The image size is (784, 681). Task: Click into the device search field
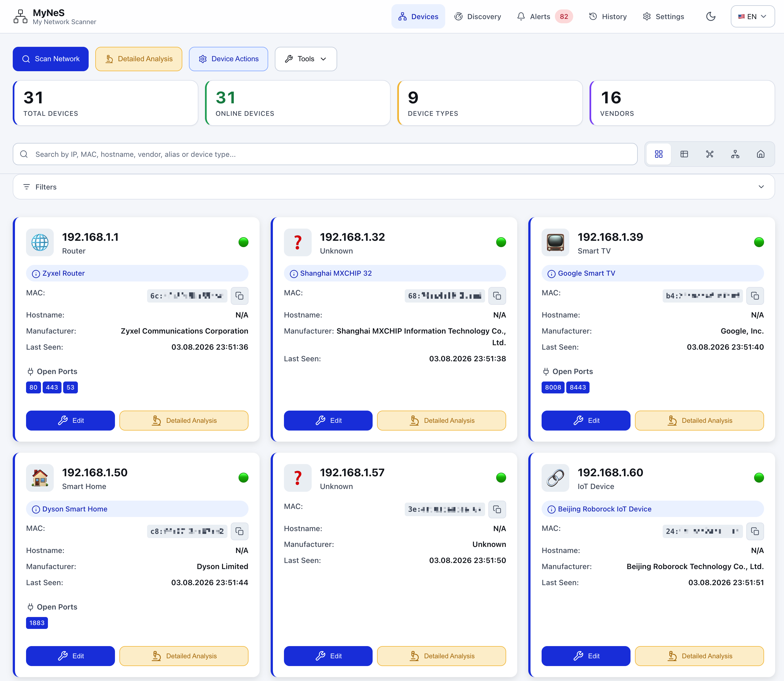[x=325, y=154]
